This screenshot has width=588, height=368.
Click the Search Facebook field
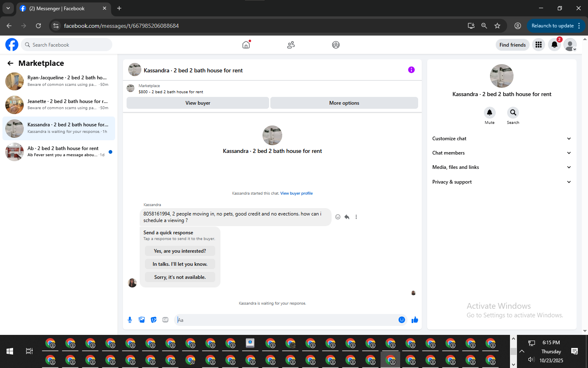pyautogui.click(x=67, y=45)
